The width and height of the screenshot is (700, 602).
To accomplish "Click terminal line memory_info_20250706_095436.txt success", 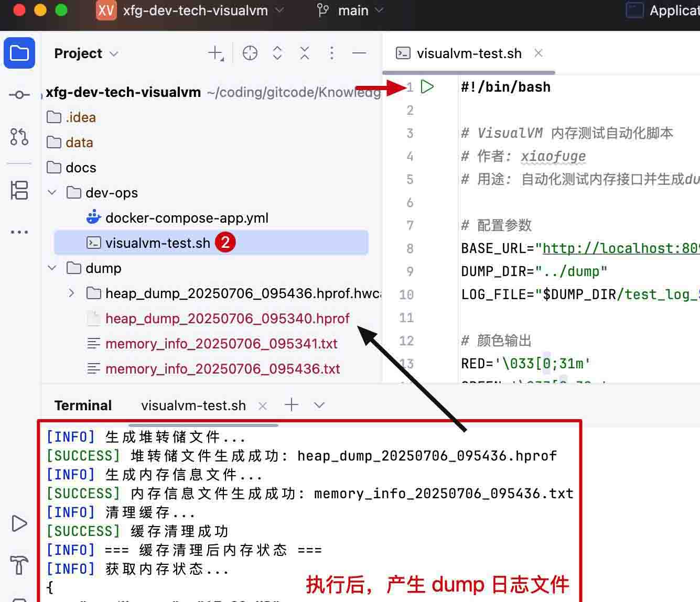I will [310, 494].
